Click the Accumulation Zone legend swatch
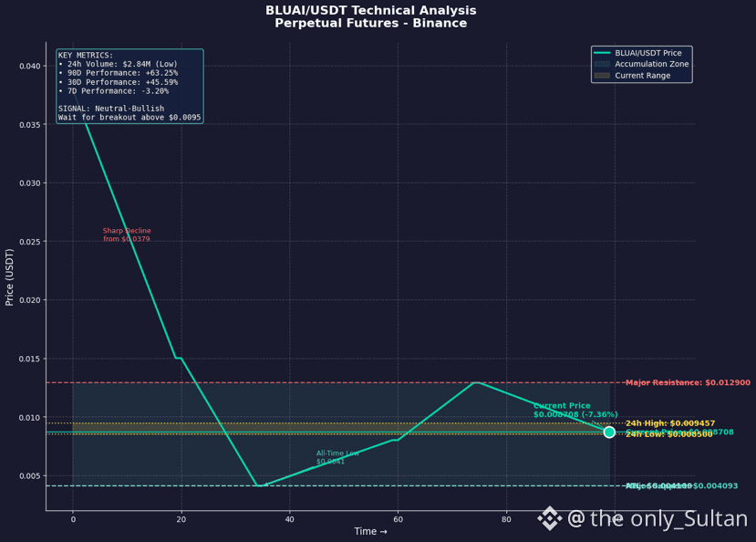 [602, 64]
